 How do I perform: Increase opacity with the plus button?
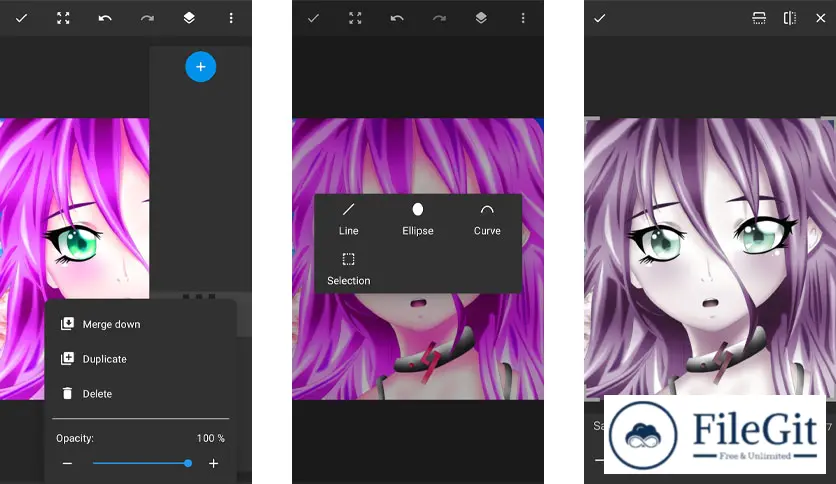coord(213,463)
